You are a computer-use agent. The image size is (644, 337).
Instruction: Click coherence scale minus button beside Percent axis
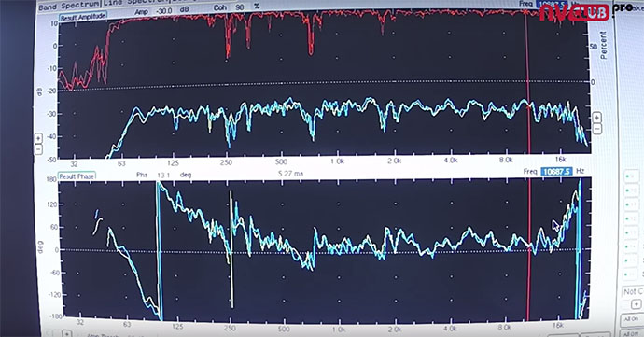pos(596,129)
